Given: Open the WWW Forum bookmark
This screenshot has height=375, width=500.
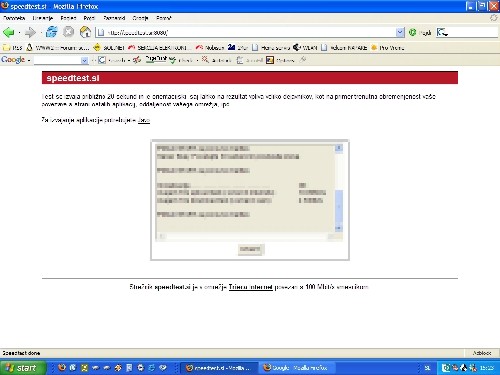Looking at the screenshot, I should point(58,48).
